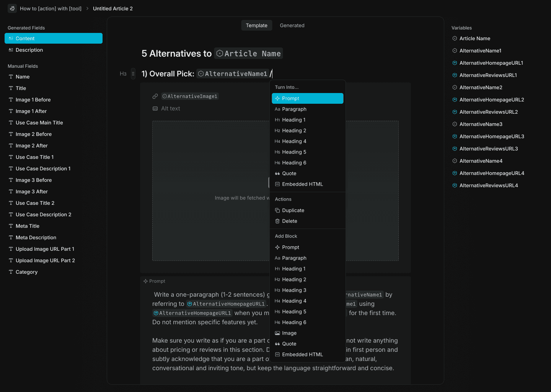Viewport: 551px width, 392px height.
Task: Click the Content field icon in Generated Fields
Action: pyautogui.click(x=10, y=38)
